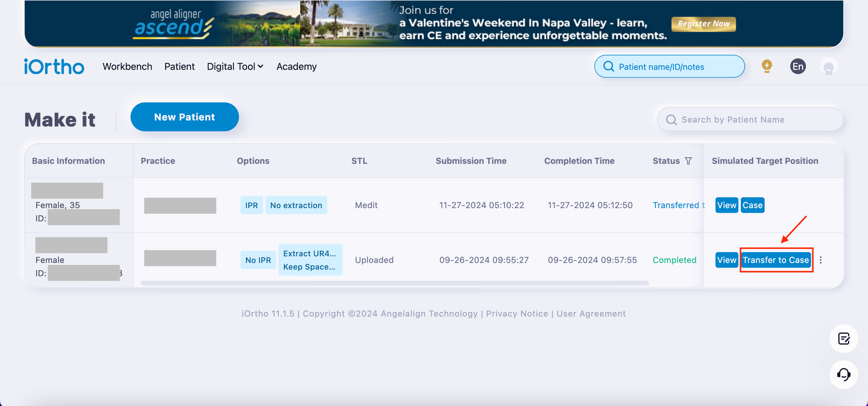Click the Uploaded STL cell
This screenshot has height=406, width=868.
(x=374, y=260)
